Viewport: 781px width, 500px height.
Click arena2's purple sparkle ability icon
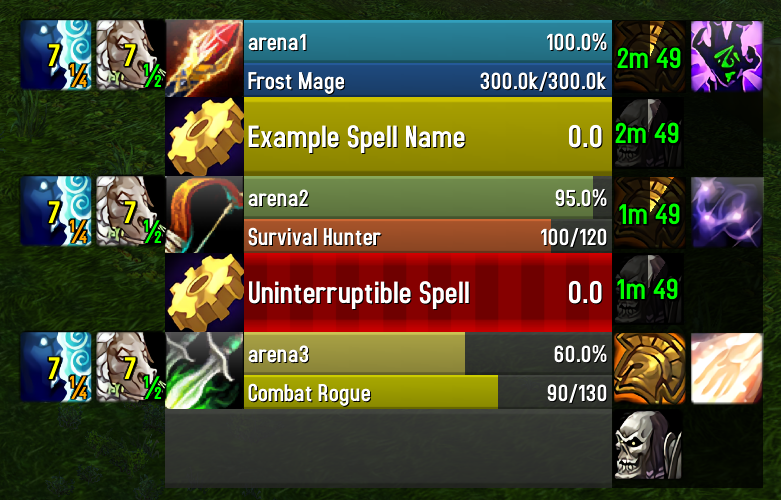727,213
